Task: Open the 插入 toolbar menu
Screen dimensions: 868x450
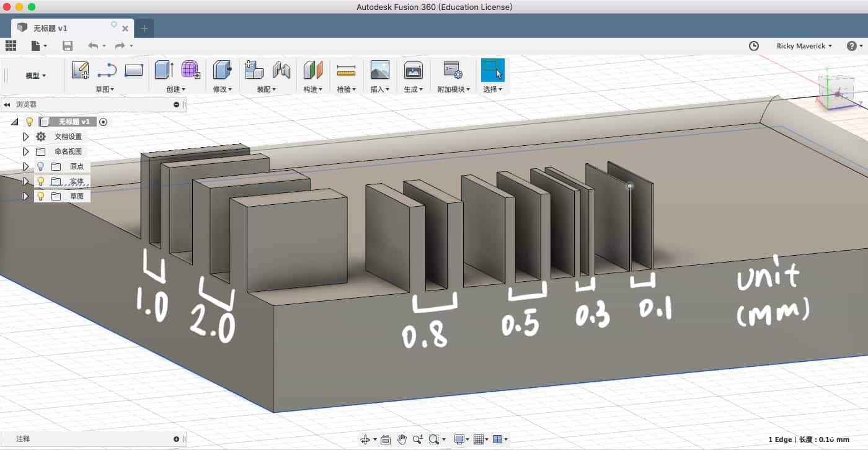Action: click(379, 89)
